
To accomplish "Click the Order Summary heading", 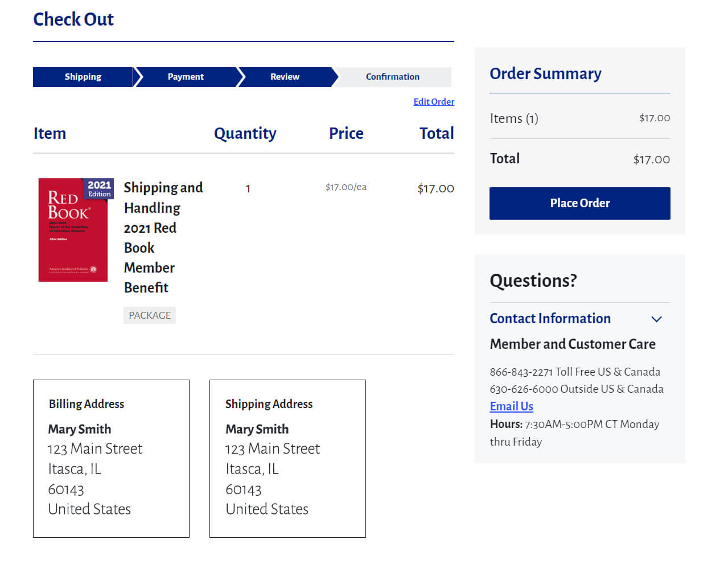I will (x=545, y=74).
